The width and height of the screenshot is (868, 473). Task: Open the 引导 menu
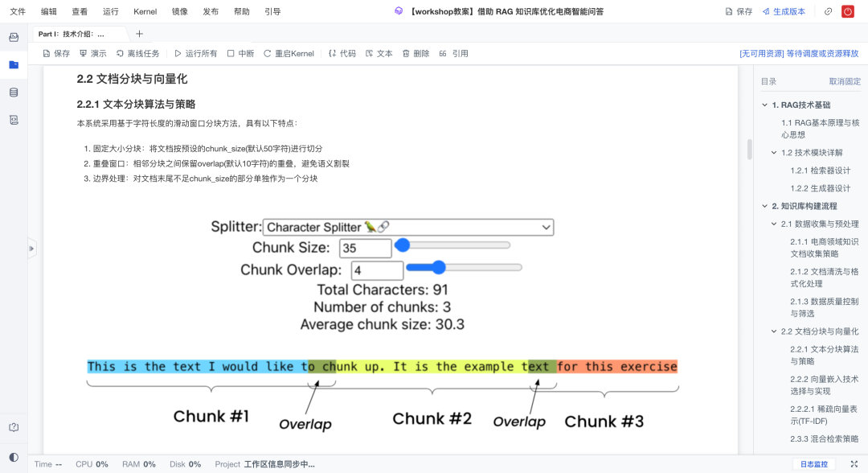272,11
